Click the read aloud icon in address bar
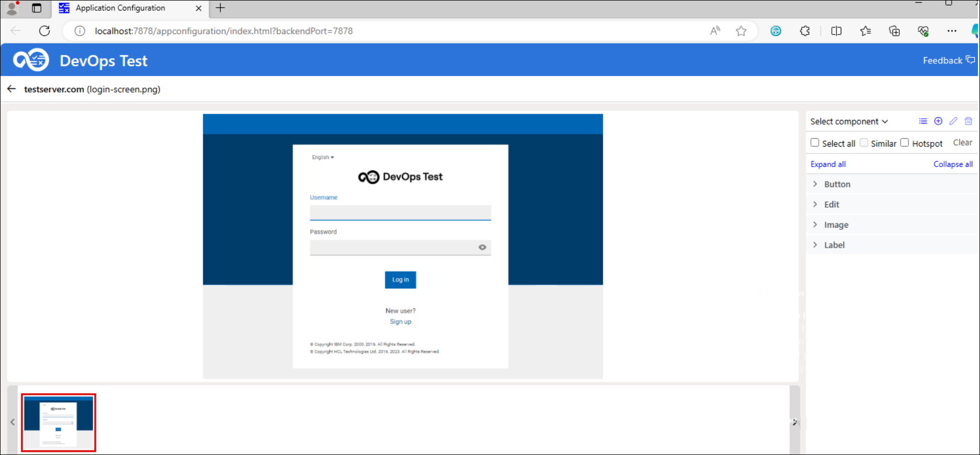Screen dimensions: 980x455 715,31
